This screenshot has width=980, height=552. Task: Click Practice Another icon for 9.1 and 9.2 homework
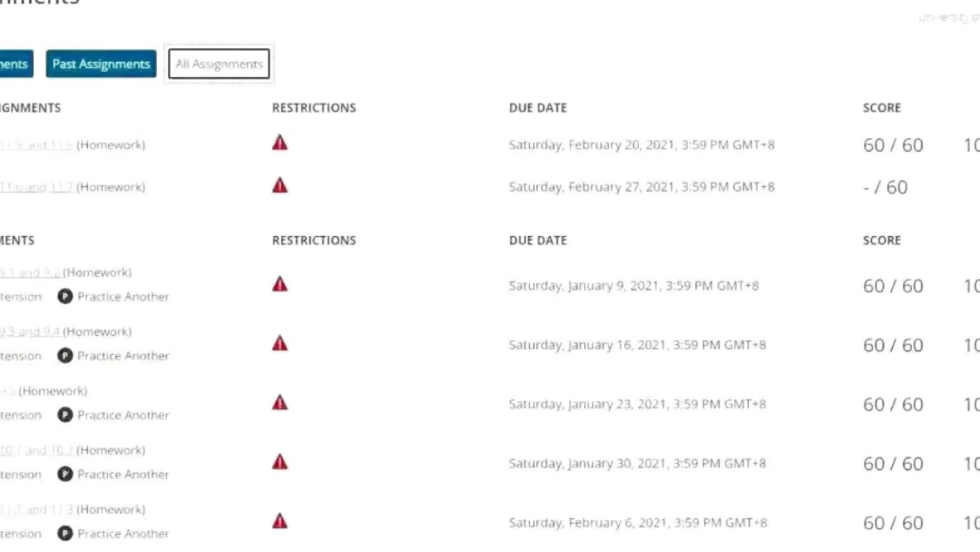pos(65,296)
